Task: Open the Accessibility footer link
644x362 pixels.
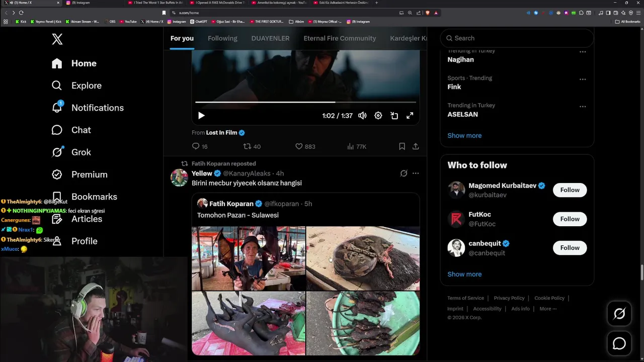Action: [x=487, y=309]
